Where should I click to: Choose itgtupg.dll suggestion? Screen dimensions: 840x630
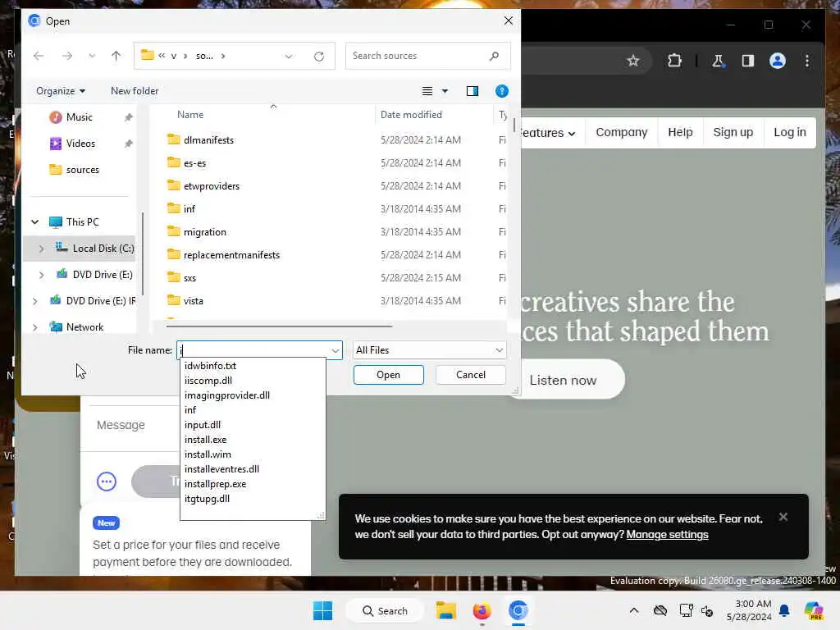[207, 499]
